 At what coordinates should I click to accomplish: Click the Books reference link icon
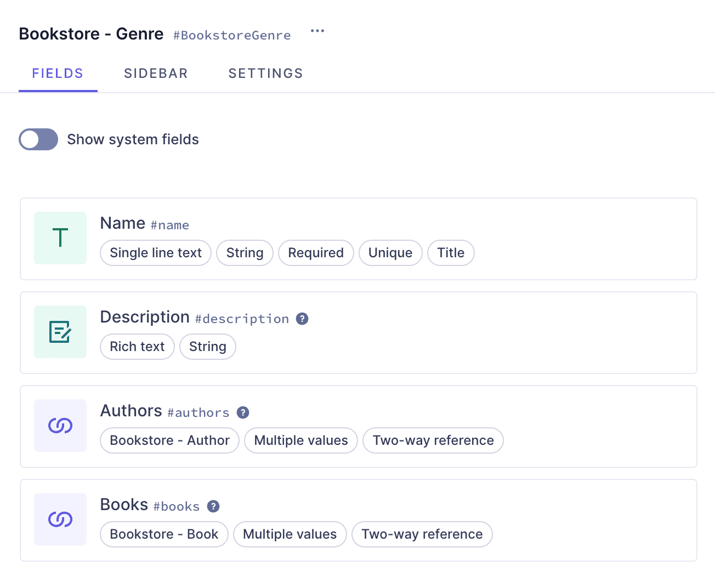click(60, 519)
